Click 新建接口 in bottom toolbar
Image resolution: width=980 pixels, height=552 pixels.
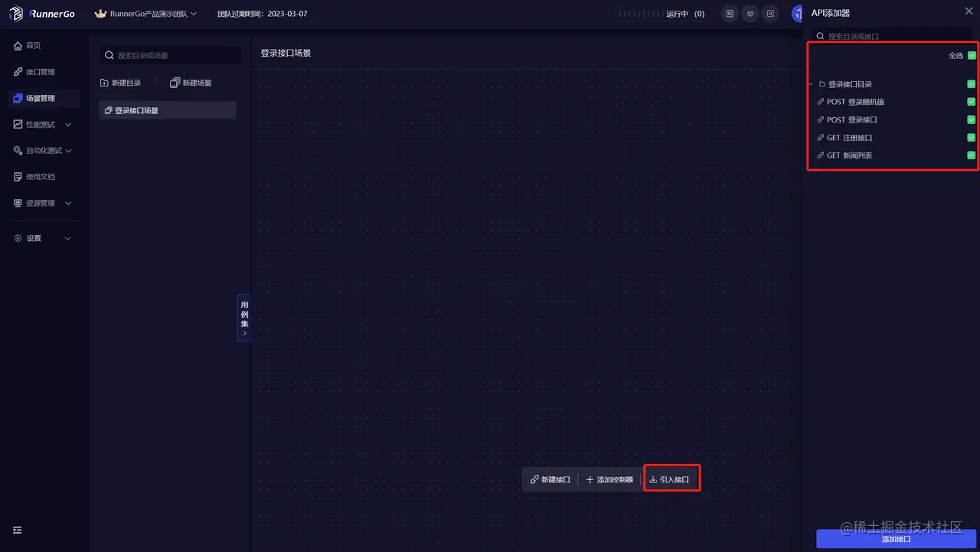pos(550,479)
